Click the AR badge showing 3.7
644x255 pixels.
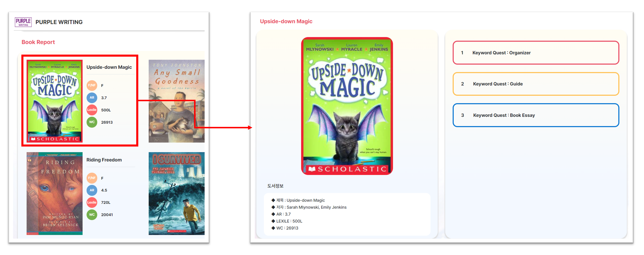pos(92,98)
